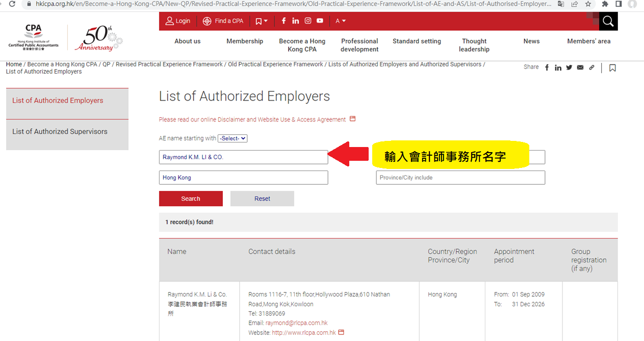Click the QP breadcrumb link

click(106, 64)
